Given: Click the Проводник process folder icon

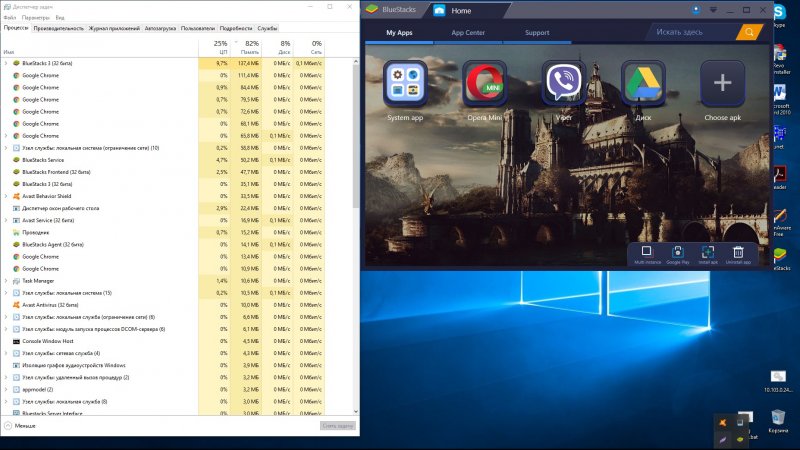Looking at the screenshot, I should 16,232.
